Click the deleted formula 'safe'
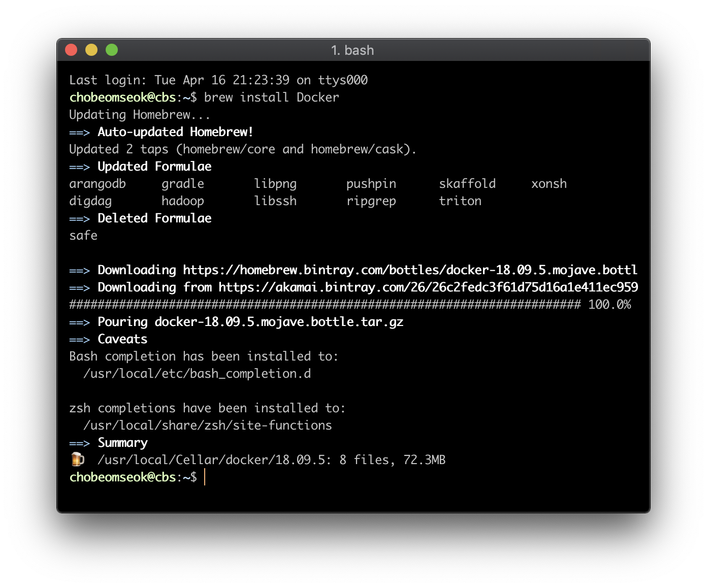Viewport: 707px width, 588px height. click(83, 236)
